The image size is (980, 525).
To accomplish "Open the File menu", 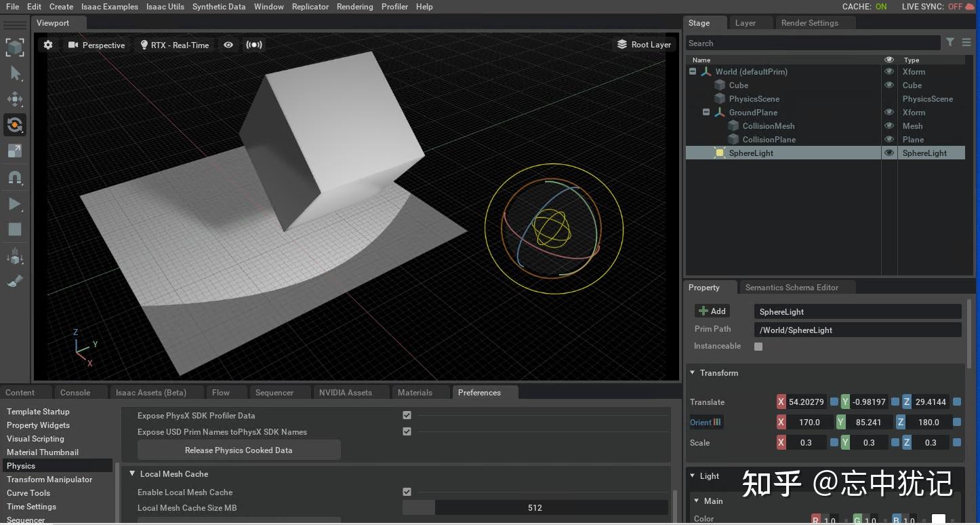I will (x=12, y=7).
